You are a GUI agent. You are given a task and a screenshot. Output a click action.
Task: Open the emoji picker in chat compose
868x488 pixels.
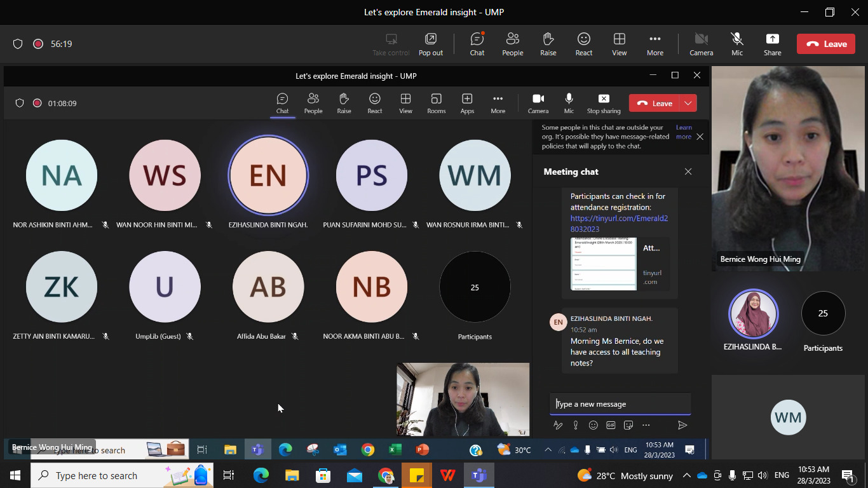(x=593, y=425)
